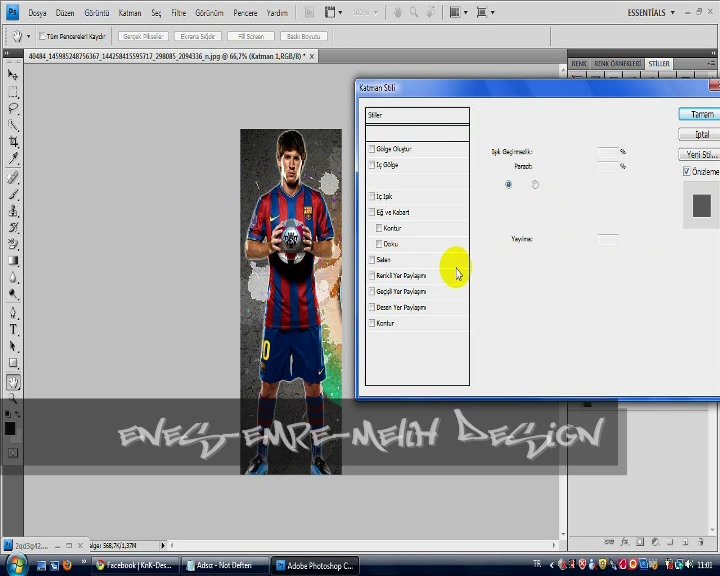Expand the status bar info arrow

(163, 545)
